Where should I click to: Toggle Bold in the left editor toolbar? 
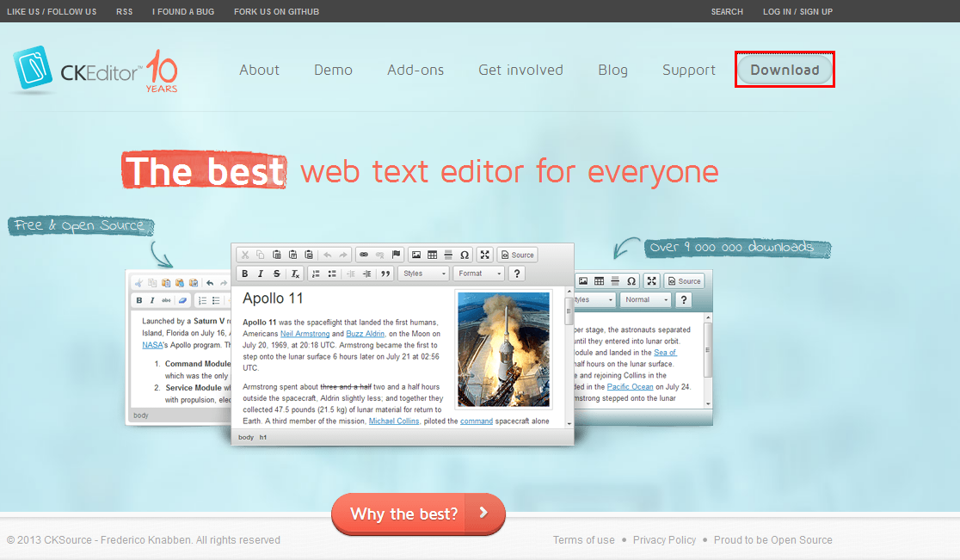[x=139, y=300]
